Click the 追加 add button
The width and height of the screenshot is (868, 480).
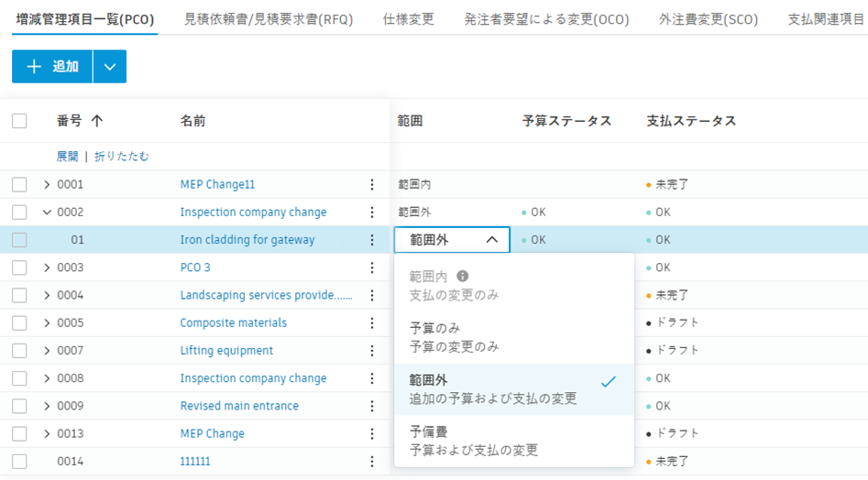coord(53,67)
